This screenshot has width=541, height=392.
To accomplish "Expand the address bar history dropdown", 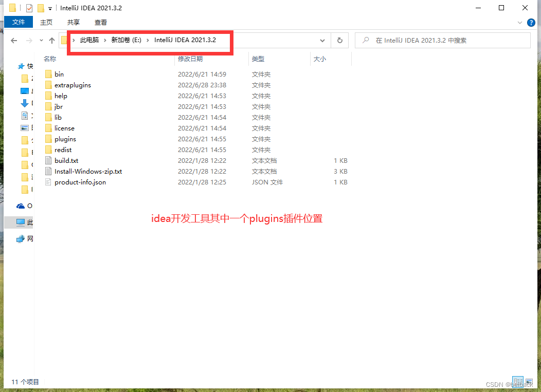I will pyautogui.click(x=322, y=41).
